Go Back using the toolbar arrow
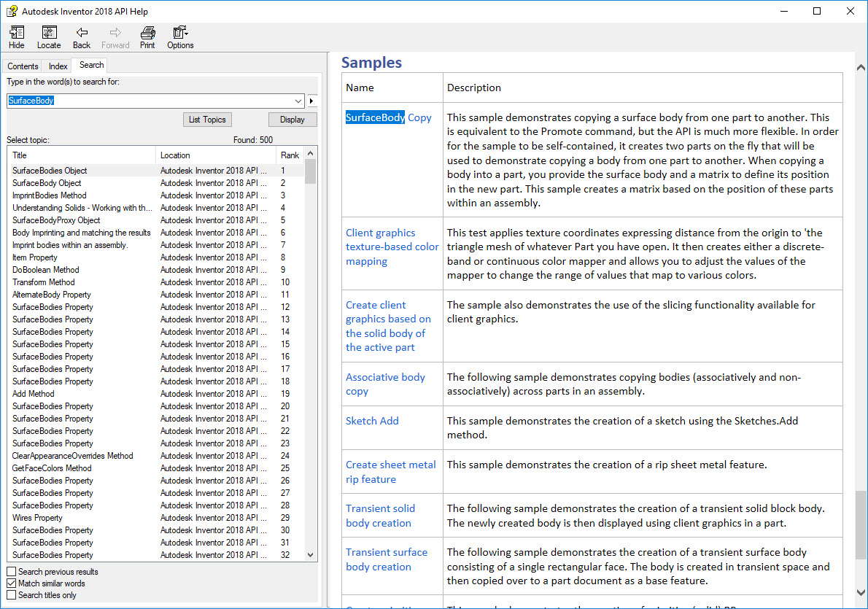 coord(82,37)
